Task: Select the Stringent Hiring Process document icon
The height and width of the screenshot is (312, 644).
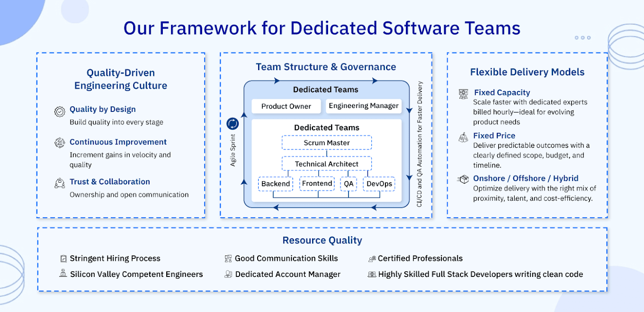Action: [x=63, y=258]
